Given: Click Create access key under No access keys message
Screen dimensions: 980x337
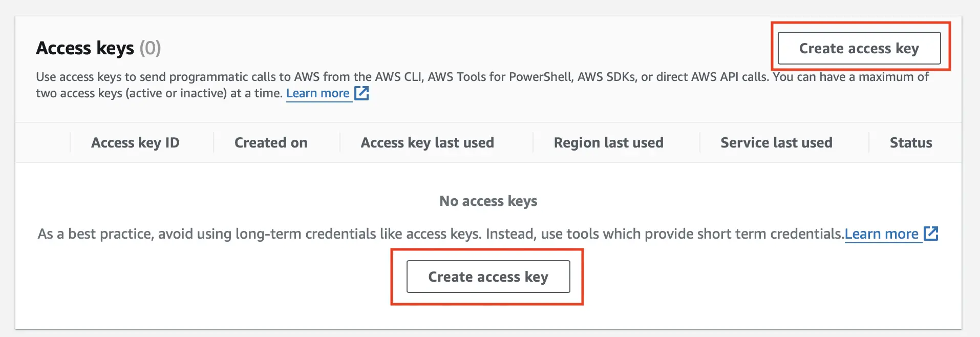Looking at the screenshot, I should (x=488, y=277).
